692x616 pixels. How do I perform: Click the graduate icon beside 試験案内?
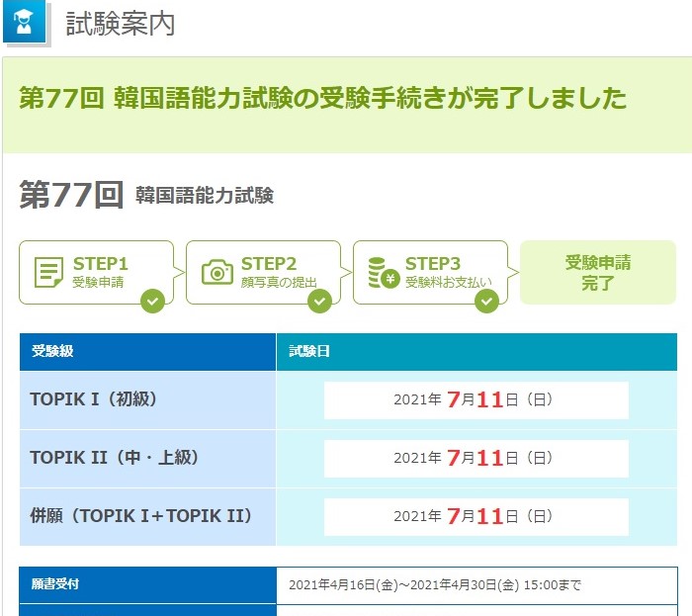25,21
